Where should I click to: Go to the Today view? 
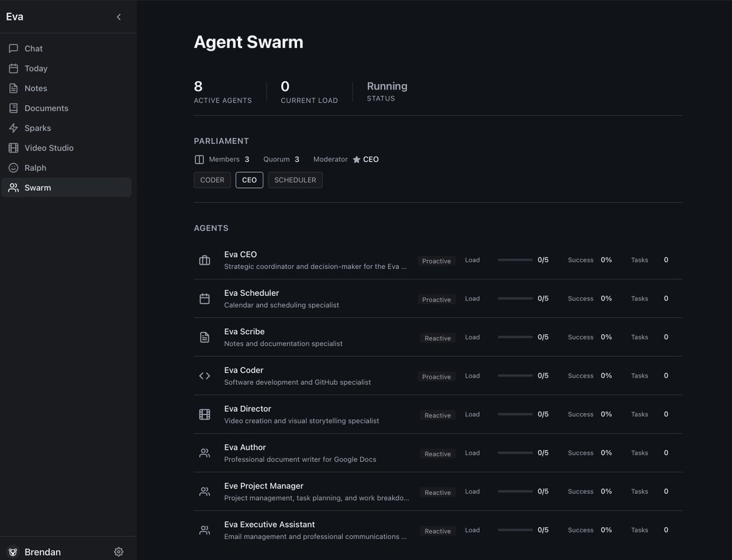[66, 68]
